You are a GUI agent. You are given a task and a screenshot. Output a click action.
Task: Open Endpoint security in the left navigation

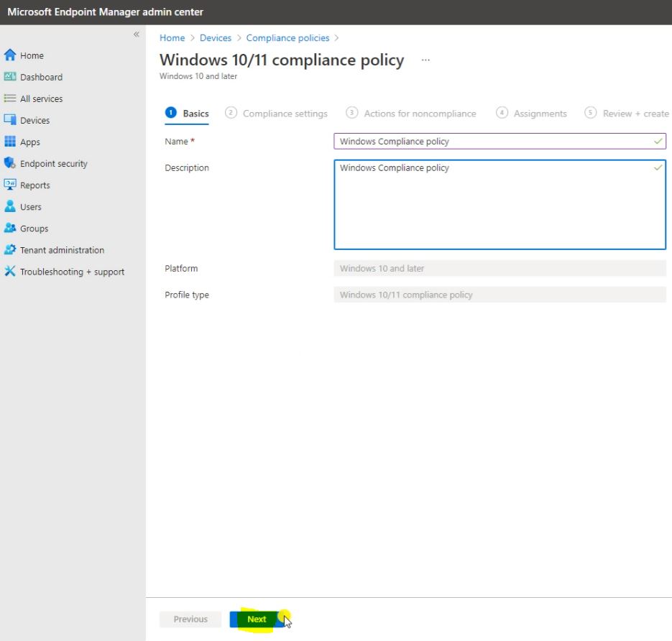54,164
